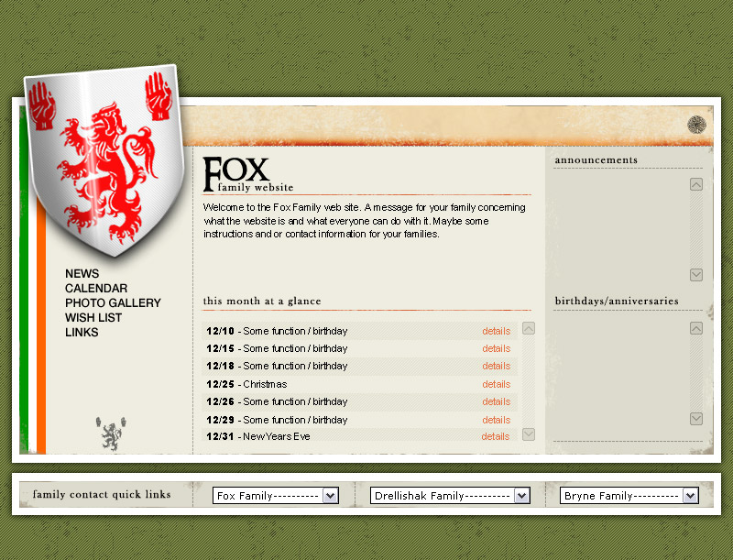The image size is (733, 560).
Task: Navigate to PHOTO GALLERY
Action: pos(113,303)
